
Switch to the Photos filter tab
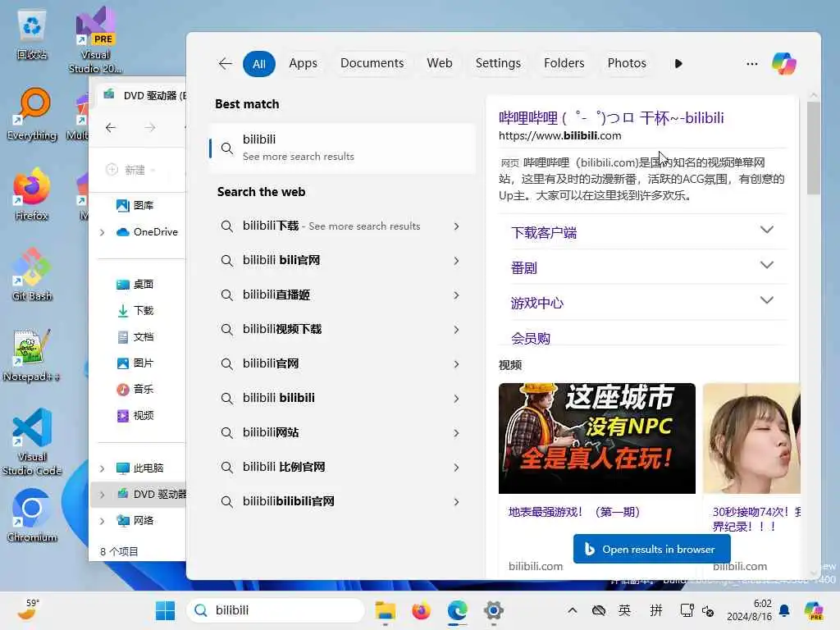click(626, 63)
